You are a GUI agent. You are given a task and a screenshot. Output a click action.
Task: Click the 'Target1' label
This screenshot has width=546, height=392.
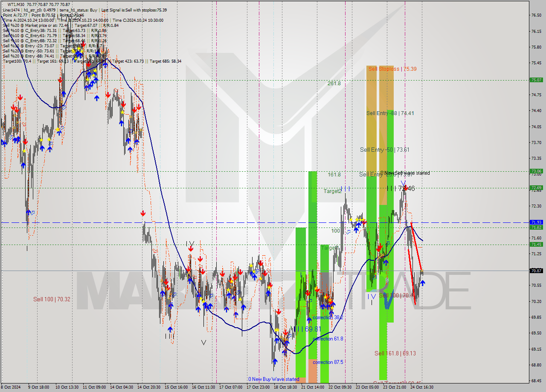pyautogui.click(x=330, y=248)
